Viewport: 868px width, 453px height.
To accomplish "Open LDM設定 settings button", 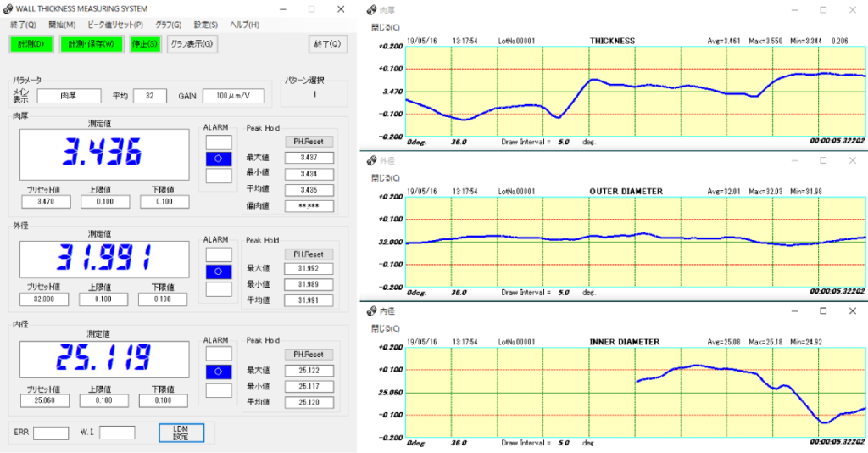I will coord(181,433).
